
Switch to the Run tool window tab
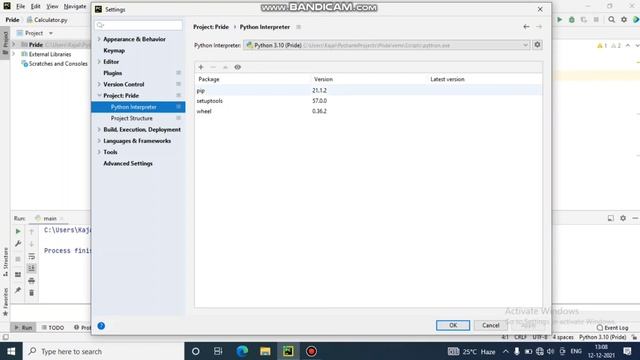point(23,327)
